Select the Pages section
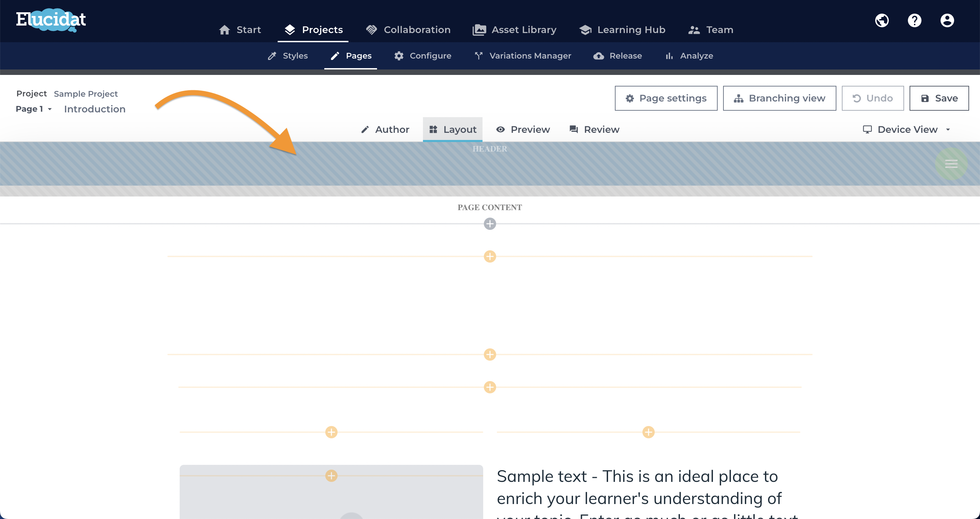The height and width of the screenshot is (519, 980). pyautogui.click(x=351, y=56)
